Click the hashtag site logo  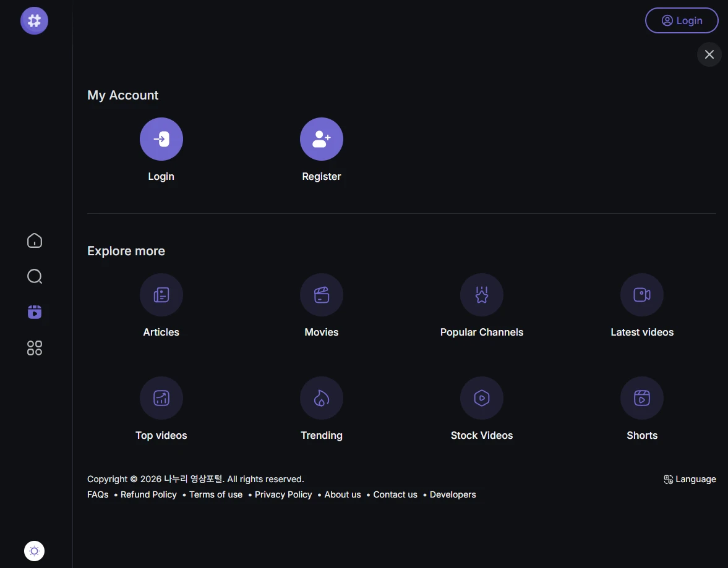34,21
